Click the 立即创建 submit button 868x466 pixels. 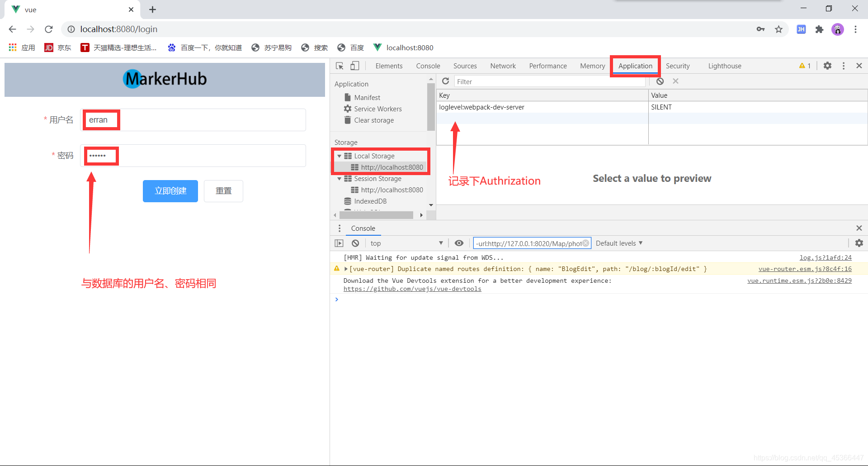pos(170,191)
